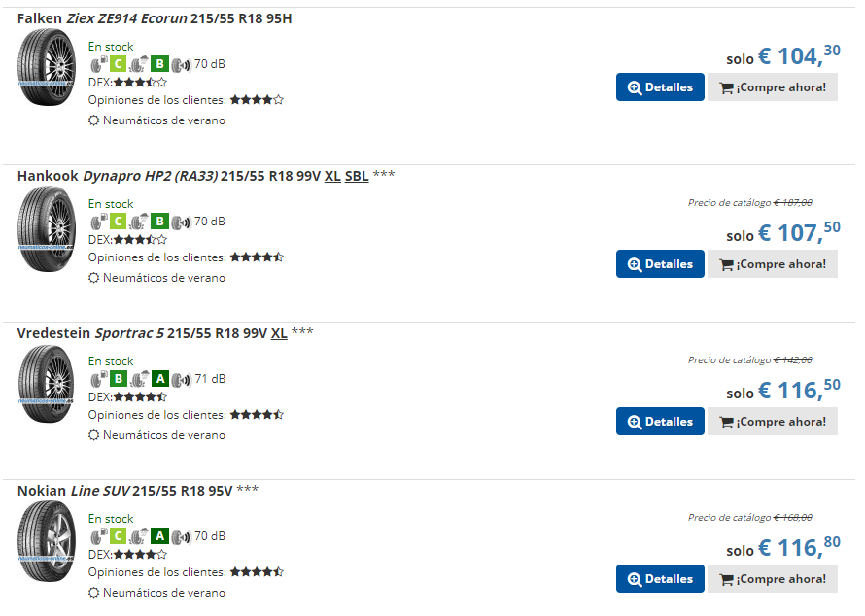Open the Nokian Line SUV product title

click(124, 491)
